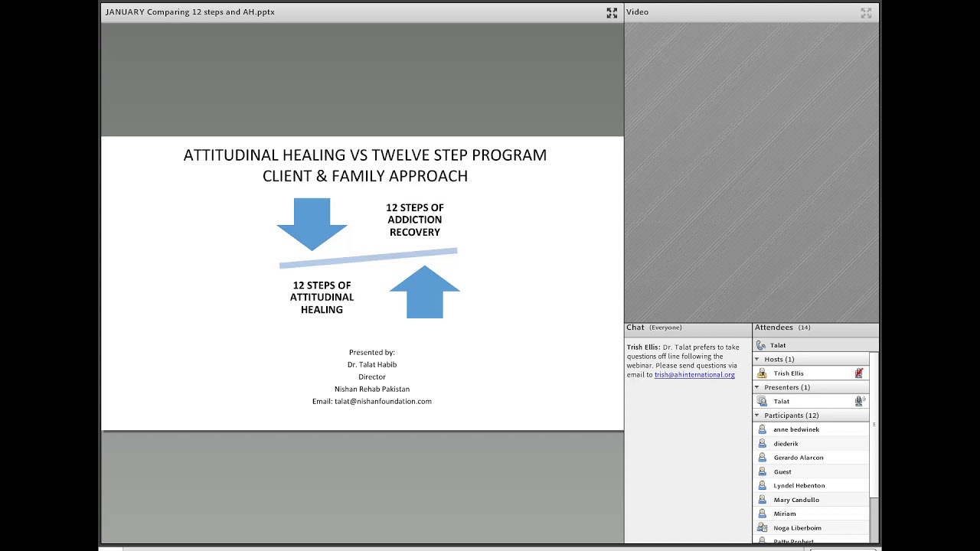
Task: Select Gerardo Alarcon in participants
Action: (x=812, y=458)
